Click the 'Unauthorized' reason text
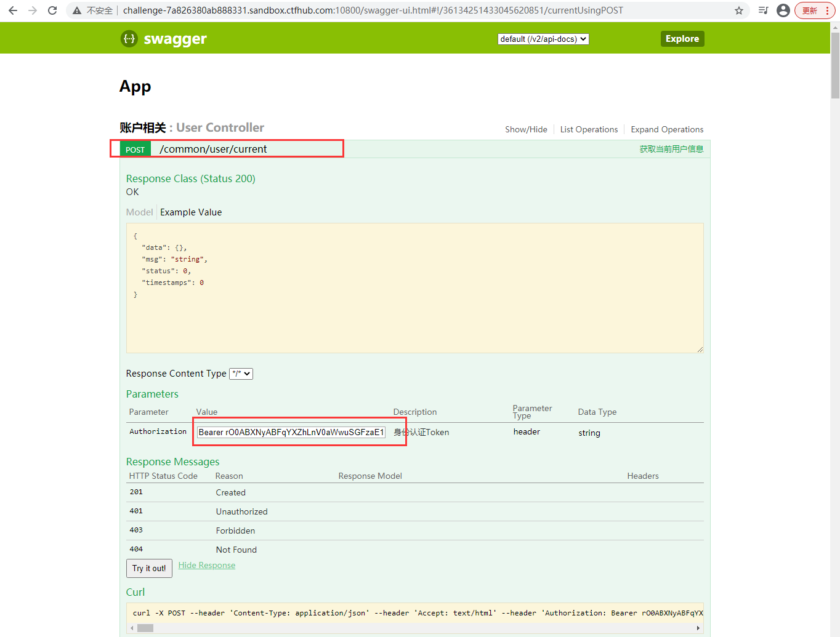This screenshot has height=637, width=840. coord(241,511)
